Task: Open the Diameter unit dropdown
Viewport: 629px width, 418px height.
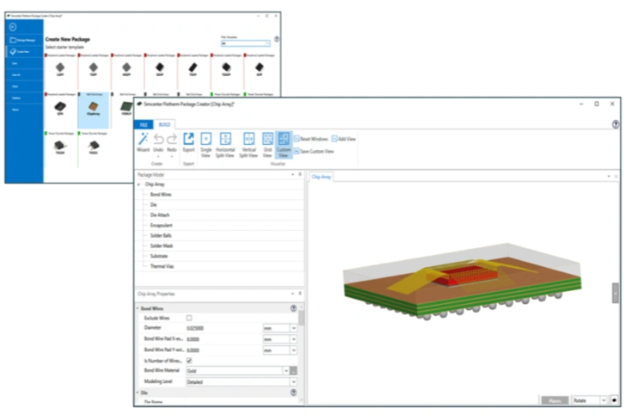Action: point(293,327)
